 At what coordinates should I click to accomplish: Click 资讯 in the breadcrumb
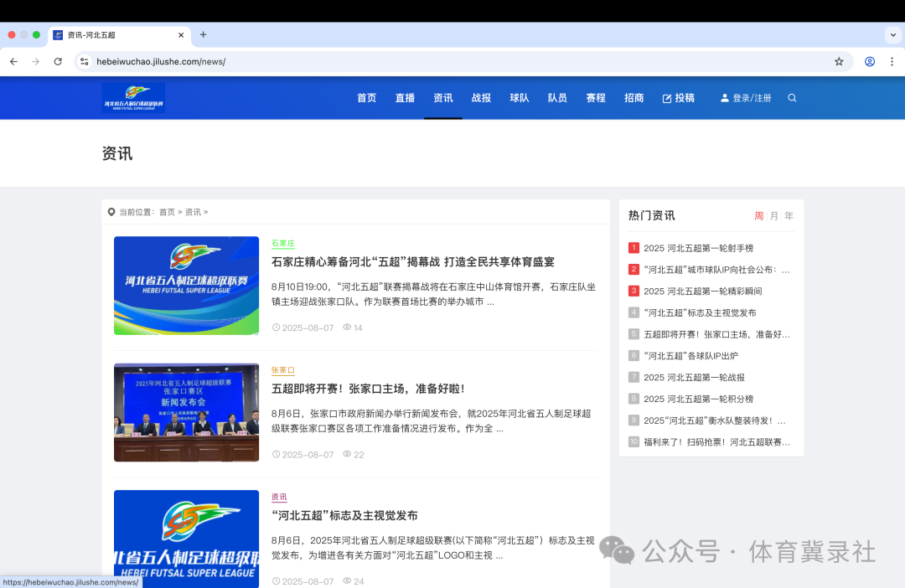(x=193, y=213)
